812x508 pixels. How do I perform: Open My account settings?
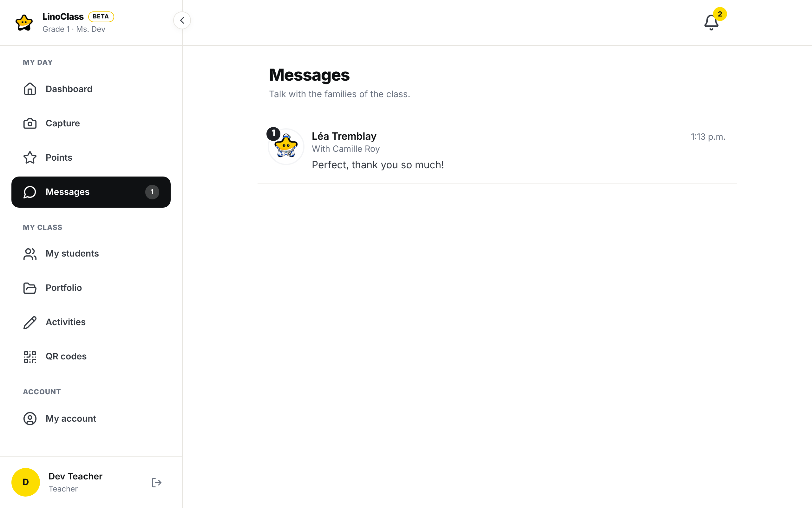tap(91, 419)
